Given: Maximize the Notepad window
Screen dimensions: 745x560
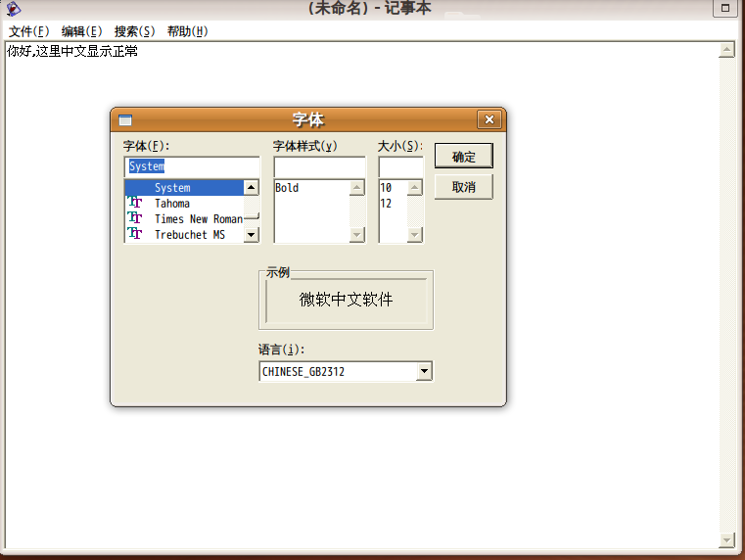Looking at the screenshot, I should pyautogui.click(x=725, y=8).
